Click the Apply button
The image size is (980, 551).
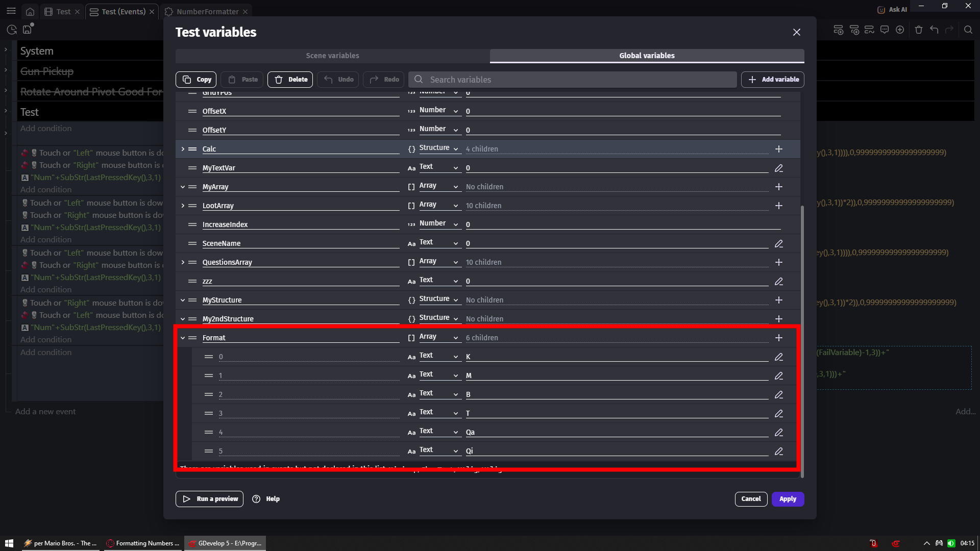(x=787, y=499)
